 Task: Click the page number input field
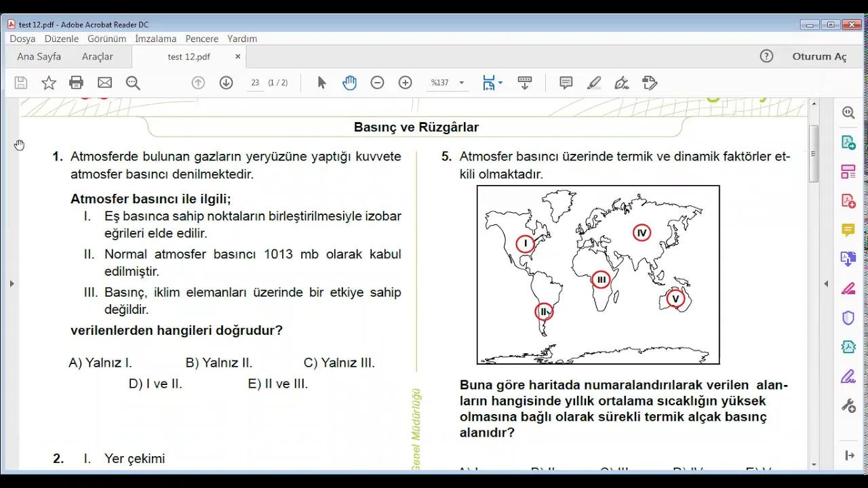255,83
